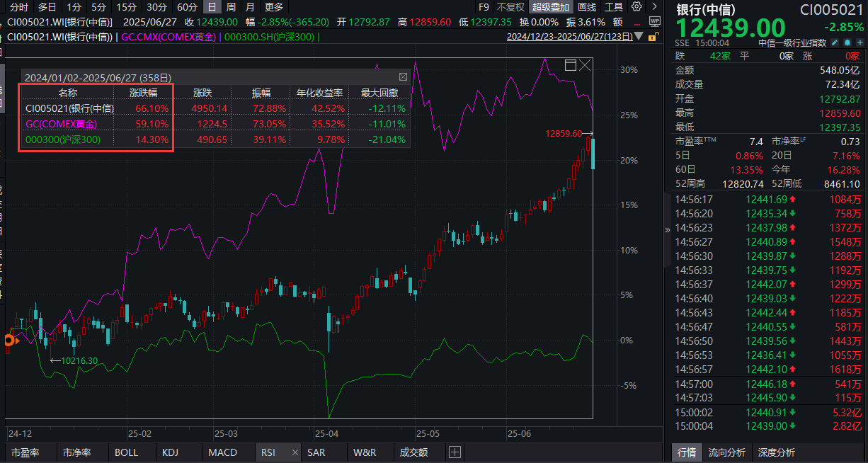Screen dimensions: 868x463
Task: Toggle the 不复权 adjustment option
Action: [510, 7]
